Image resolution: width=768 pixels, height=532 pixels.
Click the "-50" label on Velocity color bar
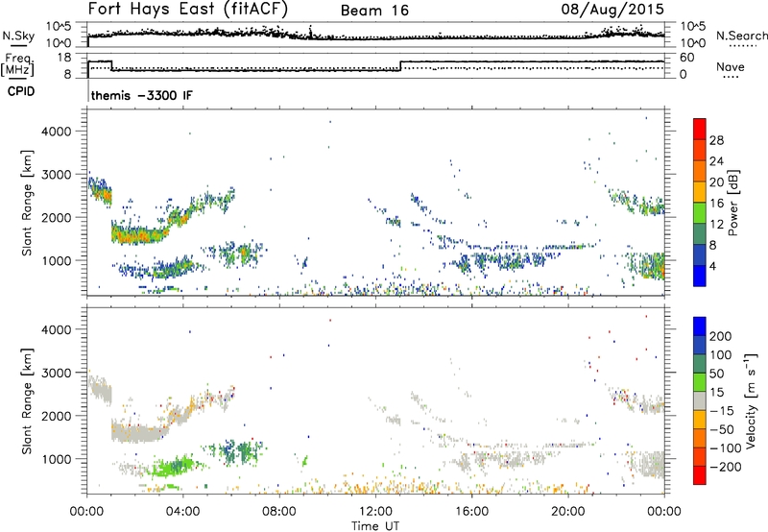722,429
